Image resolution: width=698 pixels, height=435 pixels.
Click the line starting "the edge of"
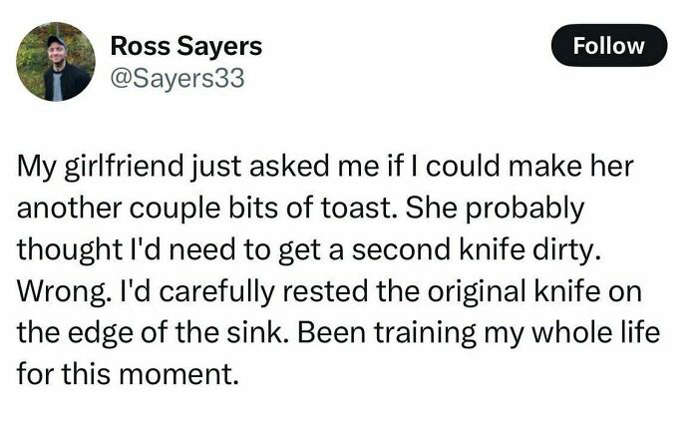point(338,332)
